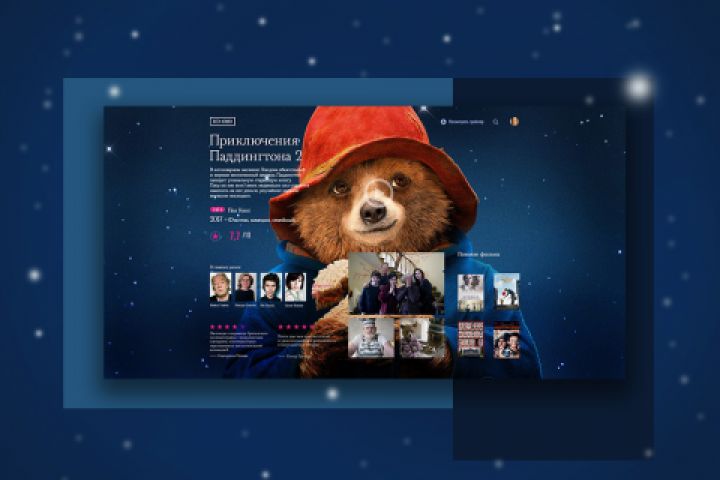The image size is (720, 480).
Task: Open the large family group still image
Action: coord(396,283)
